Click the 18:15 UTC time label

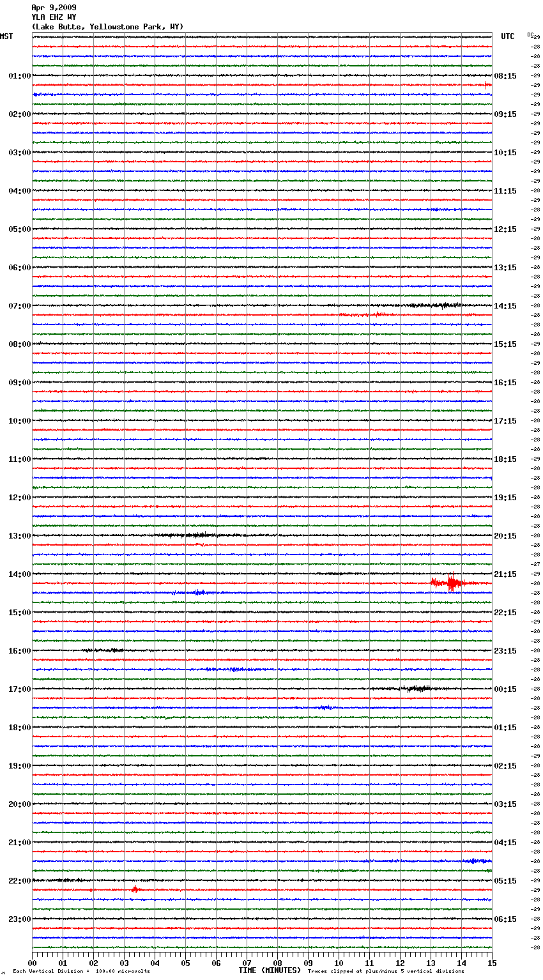[505, 459]
